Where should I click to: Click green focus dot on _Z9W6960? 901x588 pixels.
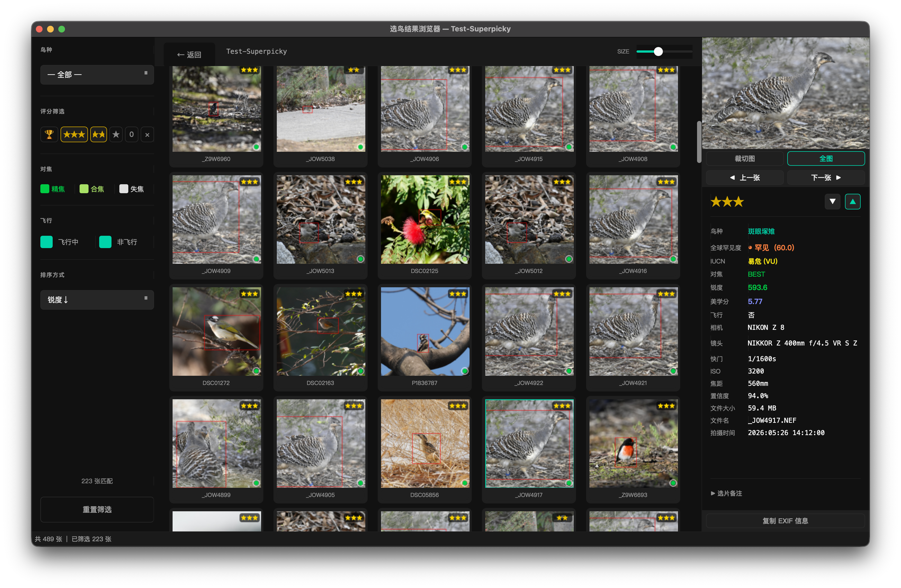(256, 147)
